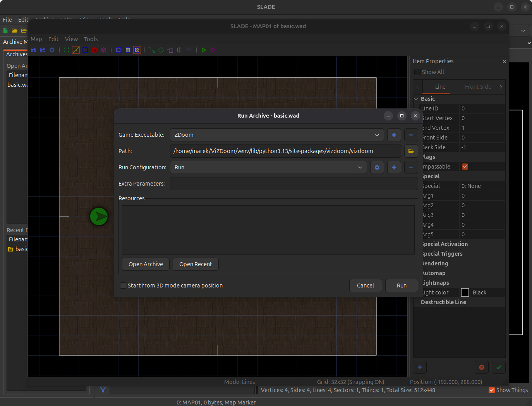532x406 pixels.
Task: Set flats drawing to wireframe (empty square icon)
Action: pos(118,50)
